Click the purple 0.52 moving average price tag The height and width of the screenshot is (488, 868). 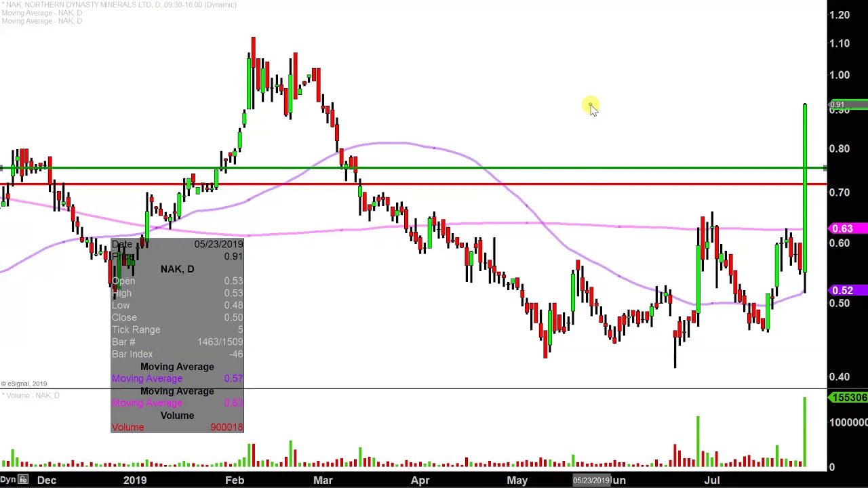click(x=848, y=290)
